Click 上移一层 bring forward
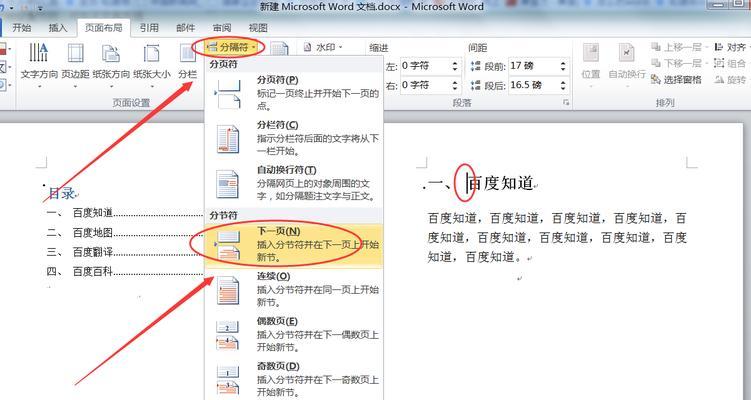This screenshot has height=400, width=751. click(679, 47)
